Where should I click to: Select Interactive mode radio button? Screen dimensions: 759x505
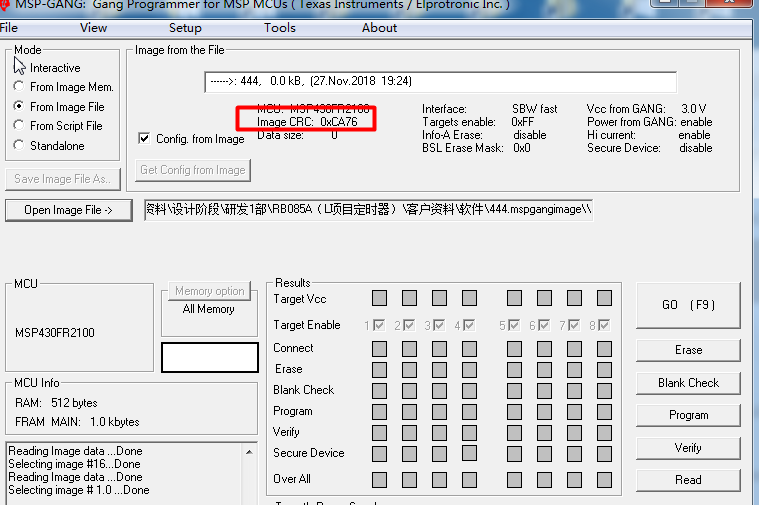point(19,67)
